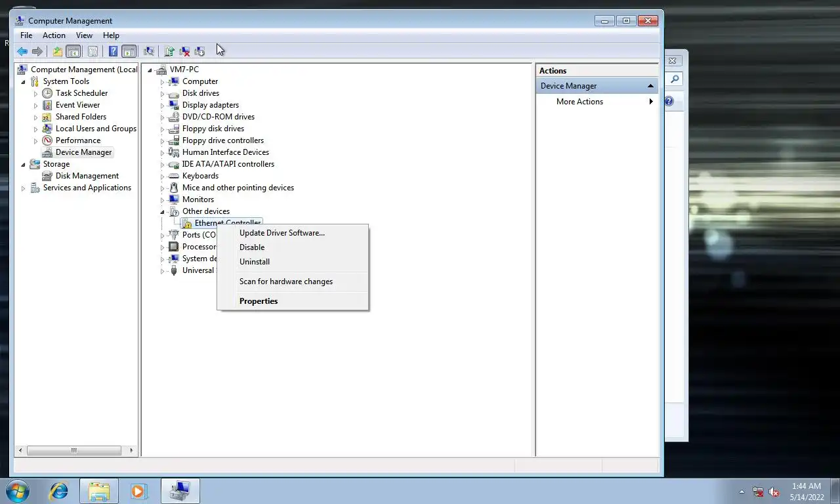Expand the Monitors category

coord(163,199)
